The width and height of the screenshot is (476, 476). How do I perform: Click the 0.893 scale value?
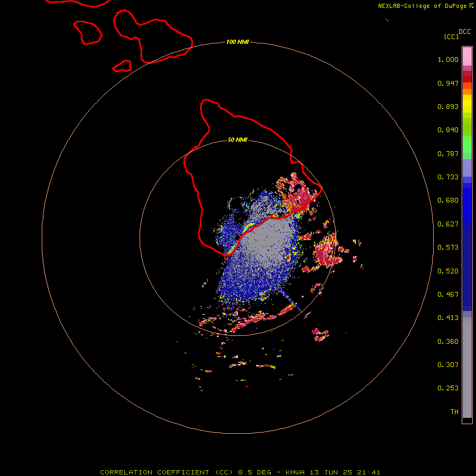448,106
